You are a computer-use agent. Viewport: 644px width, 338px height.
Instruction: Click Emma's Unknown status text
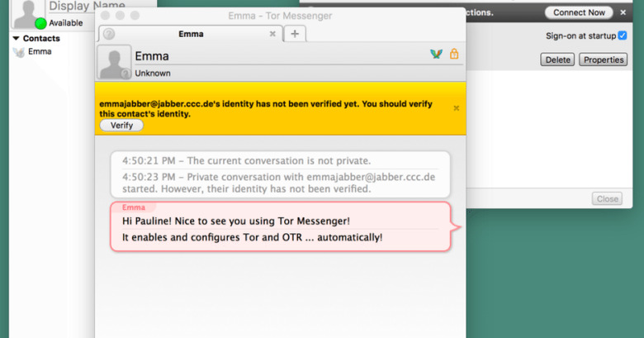click(x=153, y=74)
